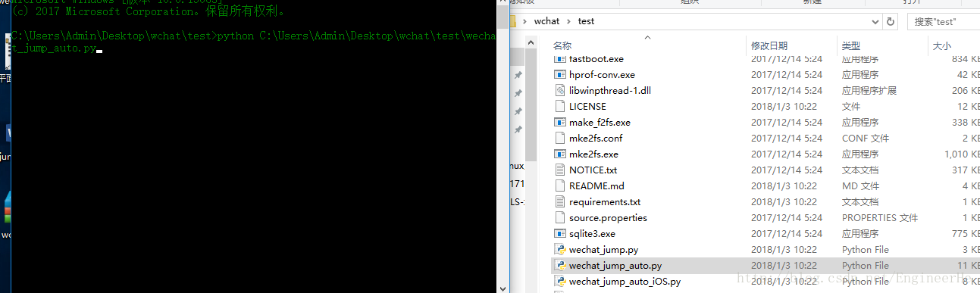Screen dimensions: 980x293
Task: Select the file name mke2fs.exe
Action: tap(593, 154)
